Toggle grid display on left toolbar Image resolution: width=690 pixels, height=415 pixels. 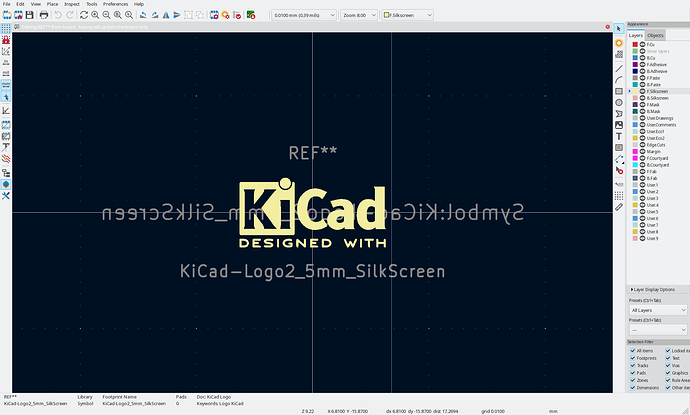pyautogui.click(x=6, y=28)
